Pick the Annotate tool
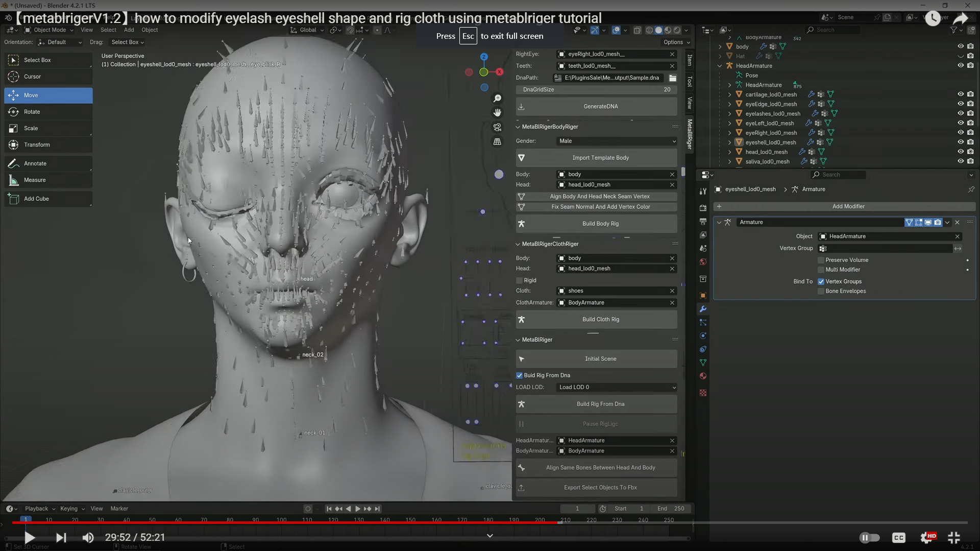This screenshot has height=551, width=980. (48, 163)
